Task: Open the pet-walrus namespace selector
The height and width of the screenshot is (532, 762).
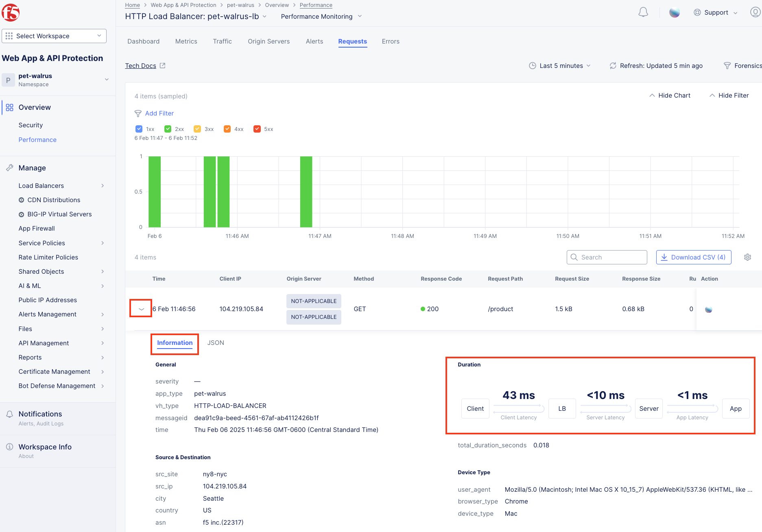Action: (x=56, y=80)
